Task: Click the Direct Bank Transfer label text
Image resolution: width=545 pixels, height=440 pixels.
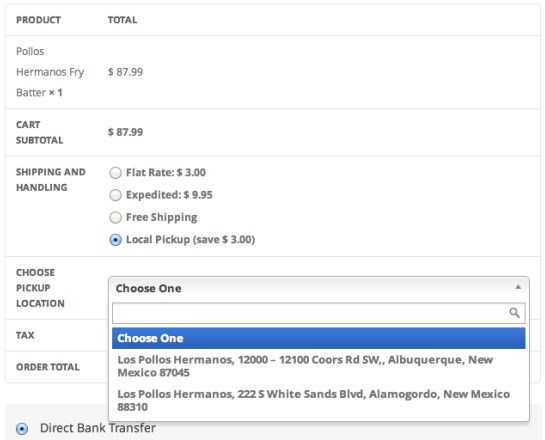Action: coord(98,428)
